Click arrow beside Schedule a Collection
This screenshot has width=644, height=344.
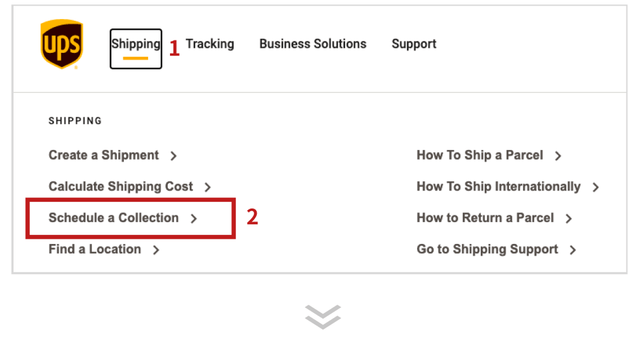(x=194, y=218)
